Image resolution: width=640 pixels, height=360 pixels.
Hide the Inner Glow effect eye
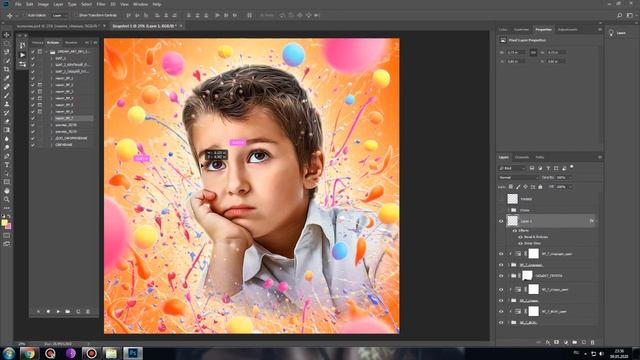click(520, 243)
